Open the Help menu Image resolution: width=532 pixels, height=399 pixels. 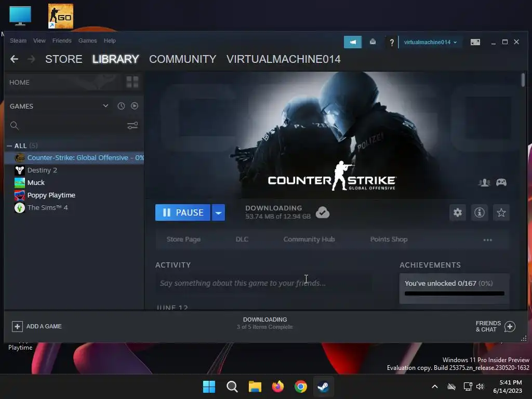(x=110, y=41)
